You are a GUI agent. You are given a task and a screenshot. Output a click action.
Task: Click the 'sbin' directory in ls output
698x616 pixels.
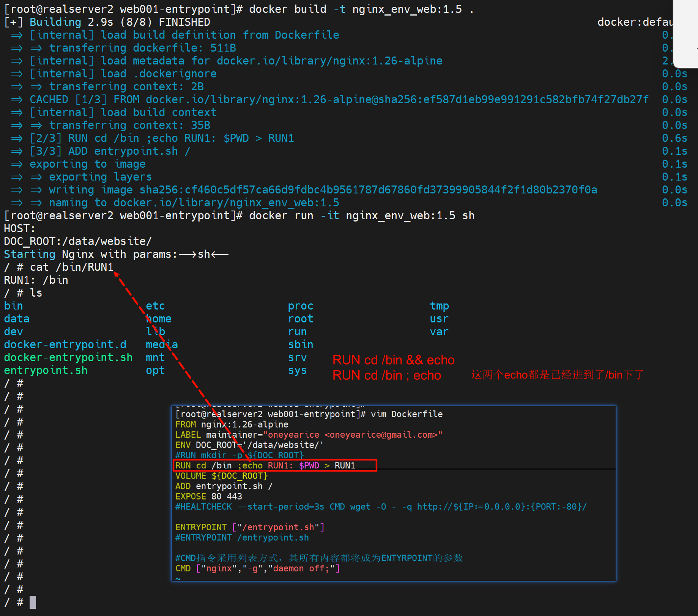[300, 344]
